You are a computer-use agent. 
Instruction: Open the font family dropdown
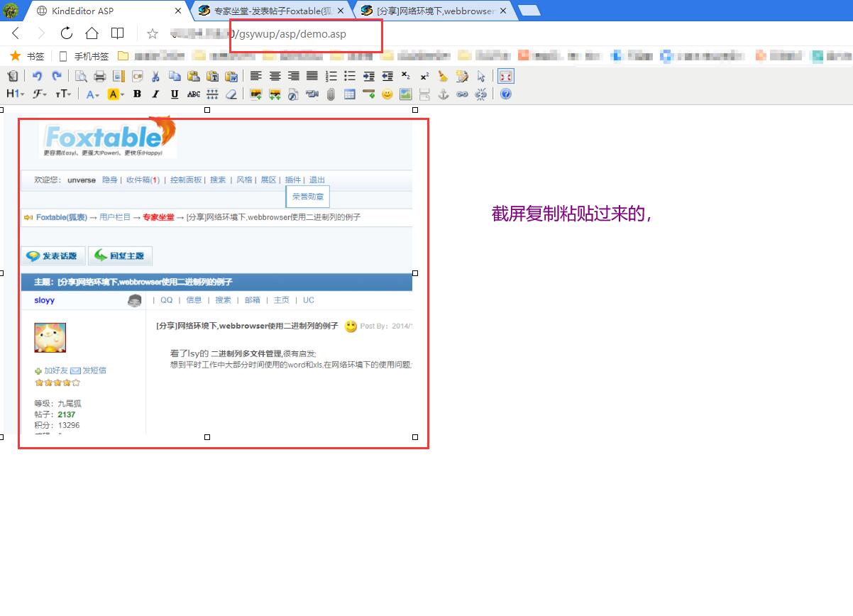point(39,94)
